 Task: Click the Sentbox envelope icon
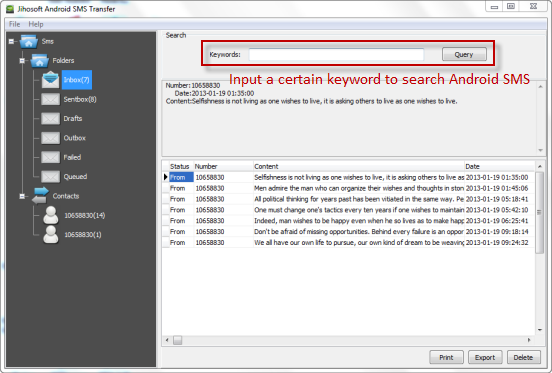[x=50, y=99]
